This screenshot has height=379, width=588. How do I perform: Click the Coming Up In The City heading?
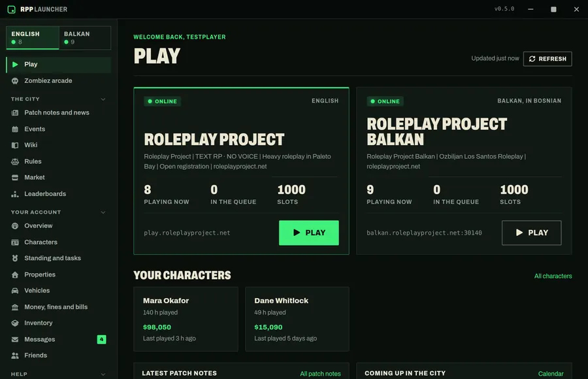coord(405,373)
